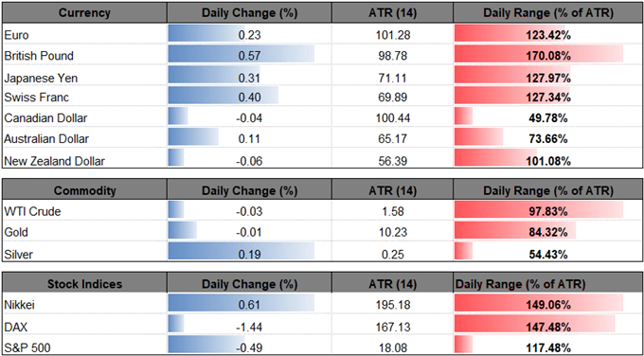Select the Japanese Yen row label

coord(40,78)
